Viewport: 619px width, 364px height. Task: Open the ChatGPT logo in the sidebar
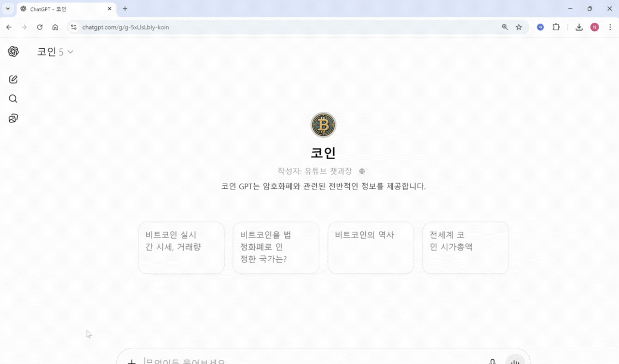point(13,51)
